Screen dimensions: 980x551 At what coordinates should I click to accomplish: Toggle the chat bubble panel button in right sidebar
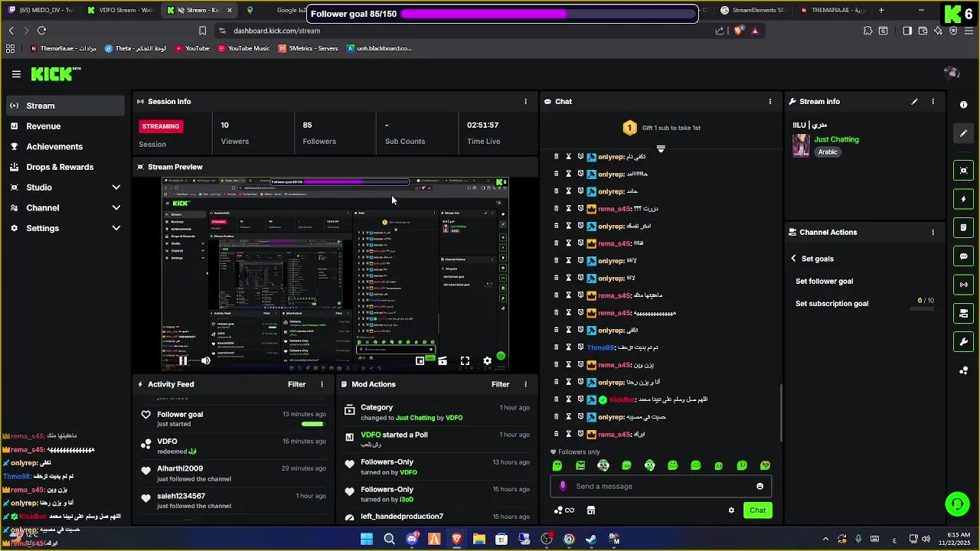click(963, 256)
